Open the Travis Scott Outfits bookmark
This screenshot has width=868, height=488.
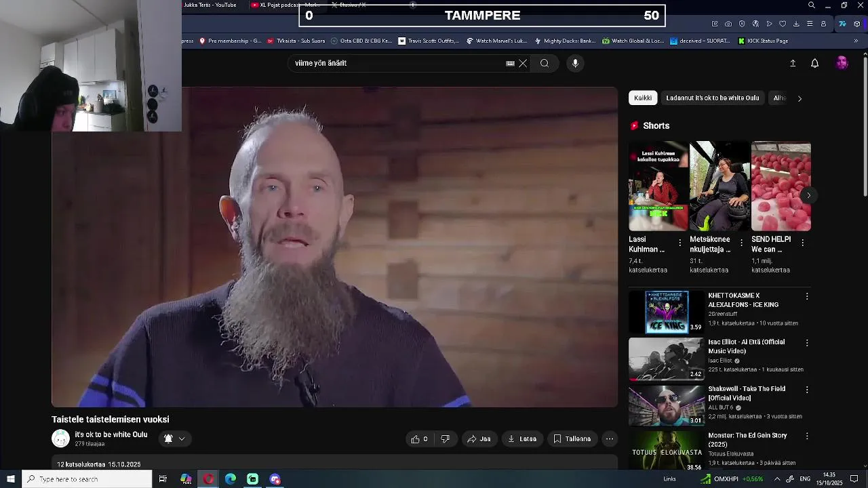pyautogui.click(x=429, y=41)
